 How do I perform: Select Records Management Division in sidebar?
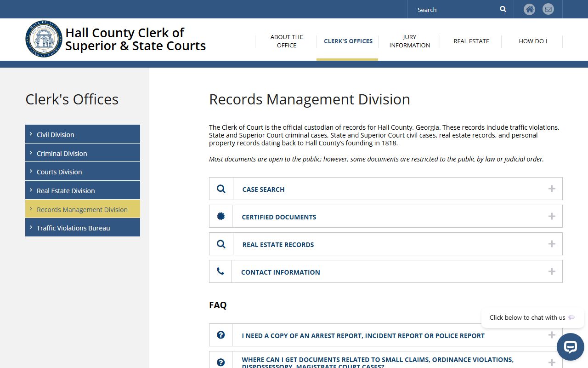click(x=83, y=209)
